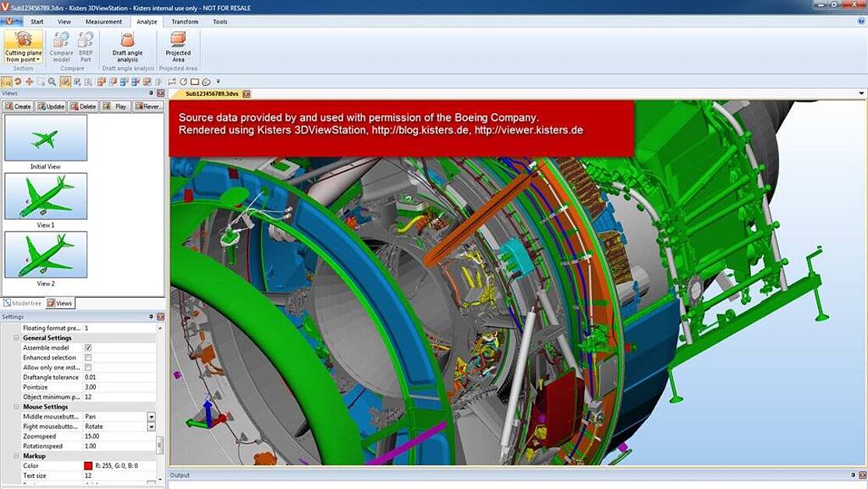
Task: Open the application V menu button
Action: pos(11,22)
